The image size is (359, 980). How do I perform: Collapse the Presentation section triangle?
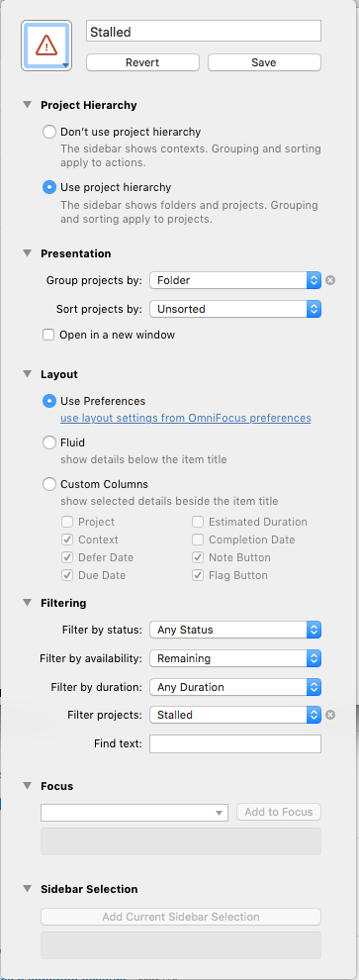[x=27, y=253]
